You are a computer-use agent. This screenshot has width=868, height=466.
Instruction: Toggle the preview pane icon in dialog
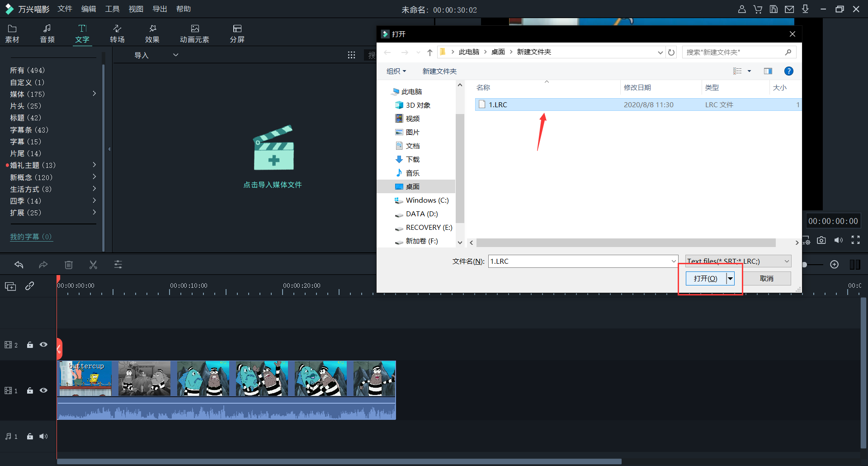[768, 71]
